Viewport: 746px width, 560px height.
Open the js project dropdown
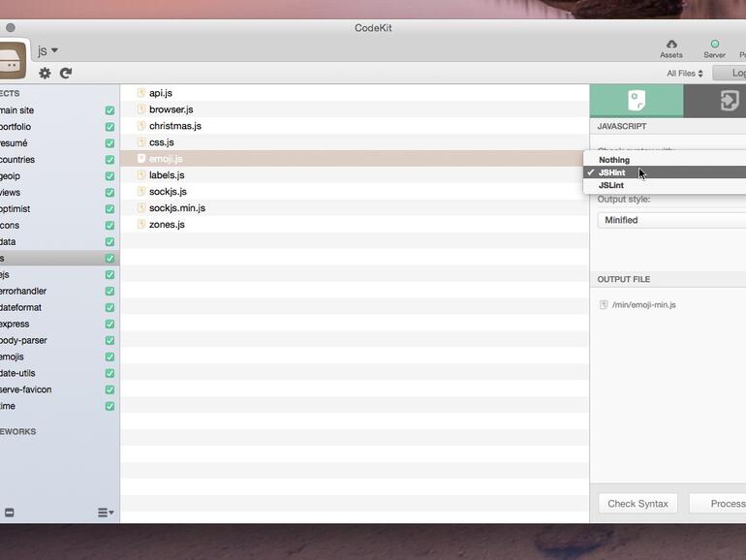click(x=48, y=50)
